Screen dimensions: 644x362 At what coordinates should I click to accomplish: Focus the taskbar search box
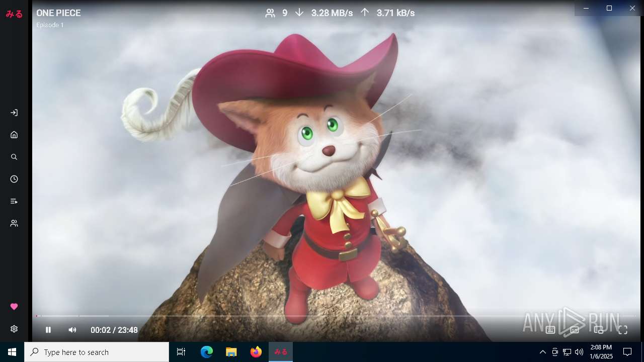pos(97,352)
